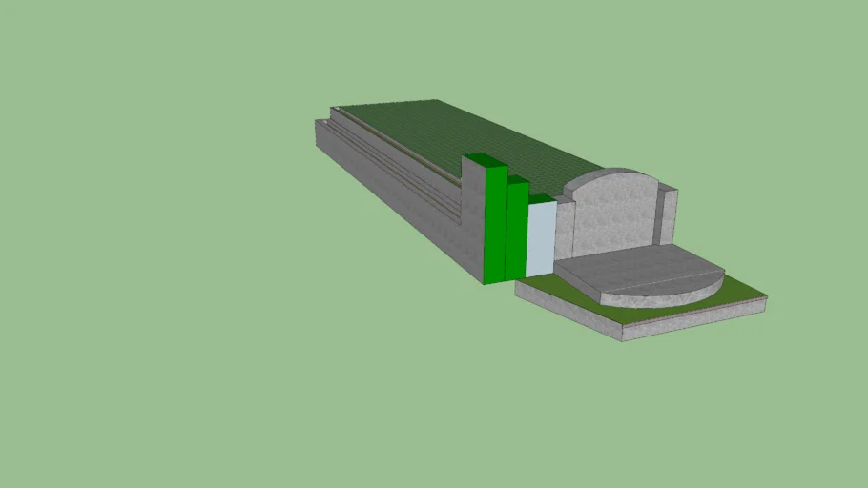Select the green cap above light blue panel

point(542,198)
